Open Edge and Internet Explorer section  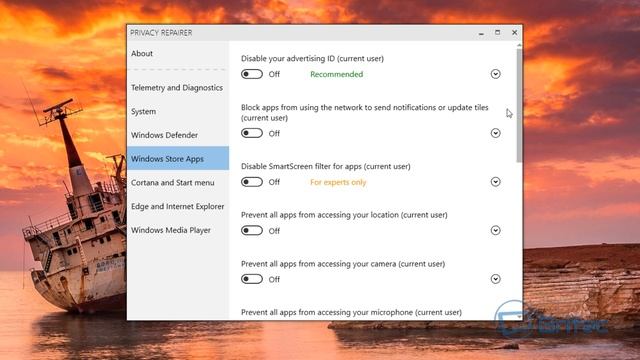[178, 206]
